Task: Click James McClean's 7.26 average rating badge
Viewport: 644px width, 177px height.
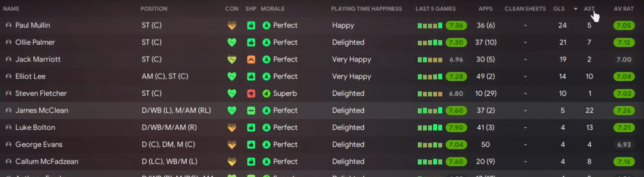Action: [624, 110]
